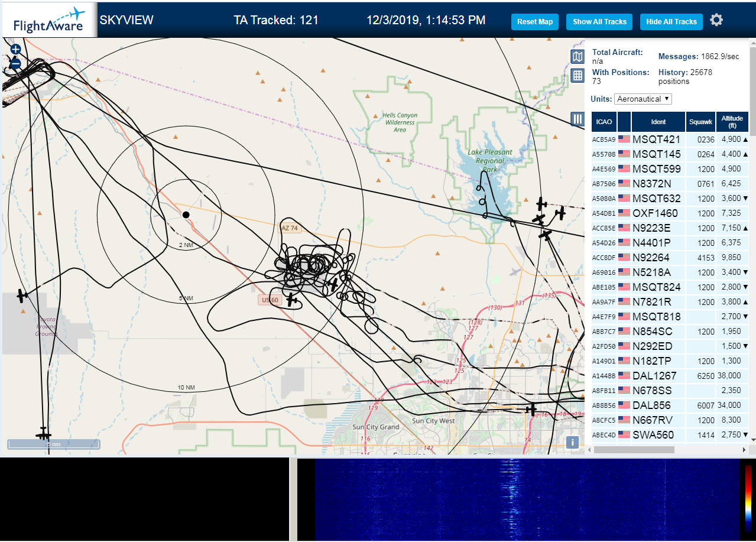Viewport: 756px width, 542px height.
Task: Click the map info 'i' icon
Action: [572, 442]
